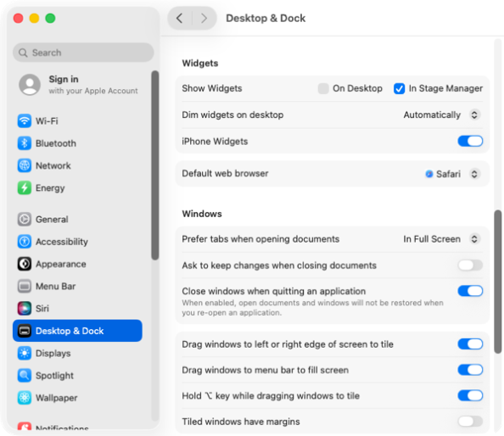
Task: Click the back navigation arrow
Action: pyautogui.click(x=180, y=19)
